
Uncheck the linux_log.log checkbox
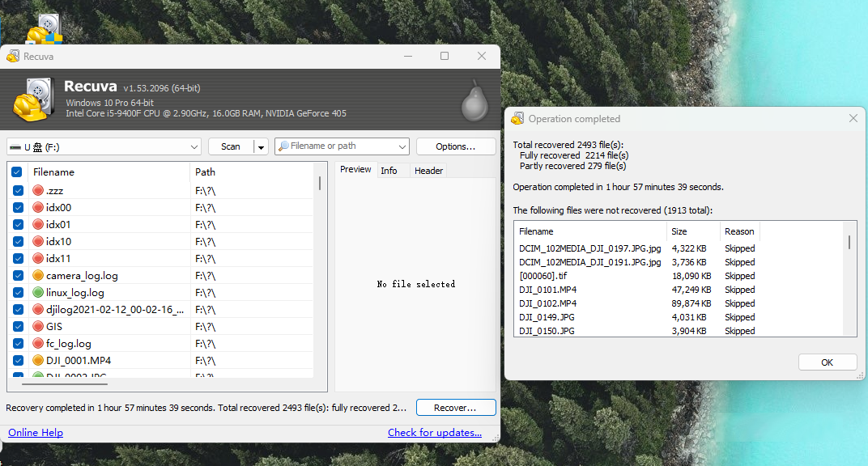click(19, 292)
